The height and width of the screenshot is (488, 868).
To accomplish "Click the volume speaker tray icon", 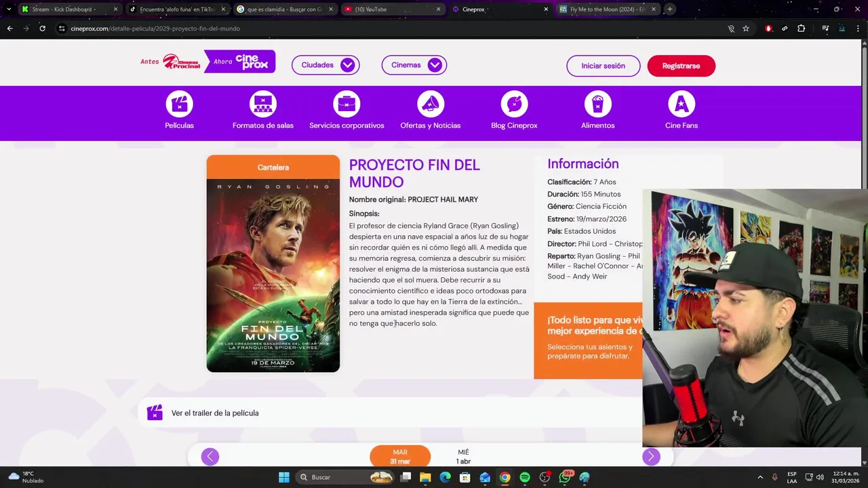I will [820, 477].
